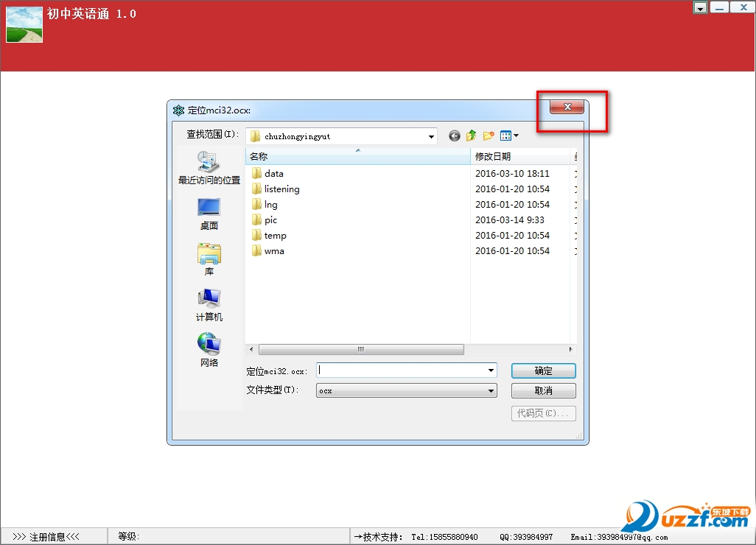
Task: Create a new folder icon
Action: pos(489,136)
